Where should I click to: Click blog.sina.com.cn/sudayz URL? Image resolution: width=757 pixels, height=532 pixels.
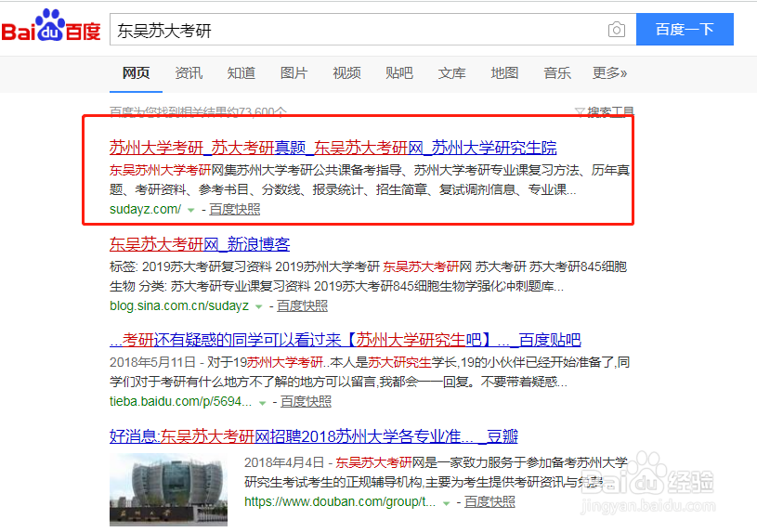[x=179, y=305]
